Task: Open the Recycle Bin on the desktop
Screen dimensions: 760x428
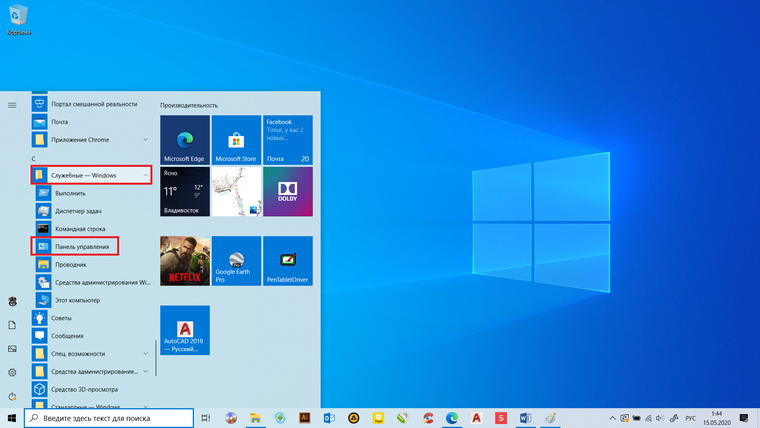Action: pos(18,20)
